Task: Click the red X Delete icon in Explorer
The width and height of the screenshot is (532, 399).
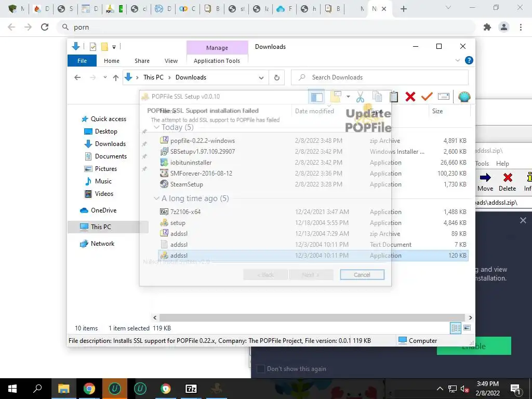Action: (410, 97)
